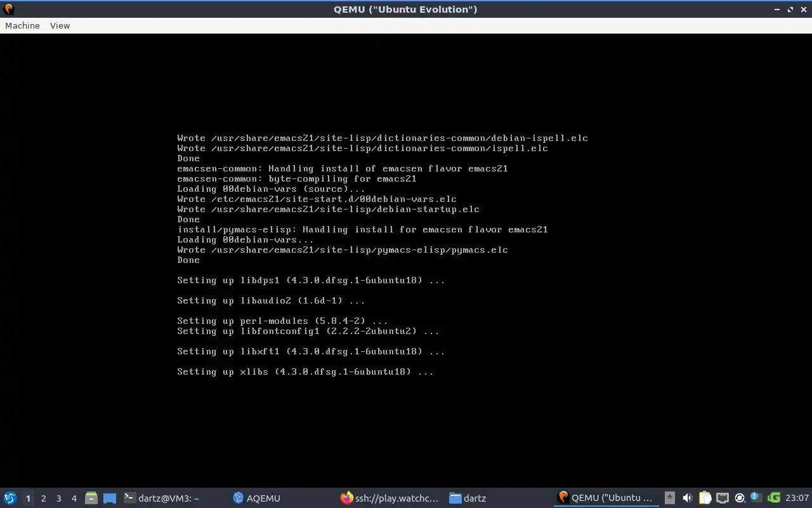The width and height of the screenshot is (812, 508).
Task: Open the file manager launcher icon
Action: 91,498
